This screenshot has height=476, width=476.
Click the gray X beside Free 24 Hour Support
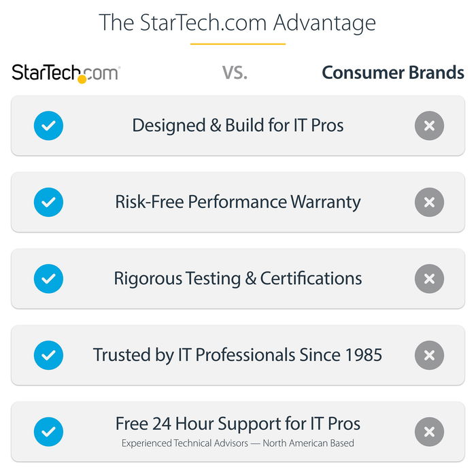(429, 432)
